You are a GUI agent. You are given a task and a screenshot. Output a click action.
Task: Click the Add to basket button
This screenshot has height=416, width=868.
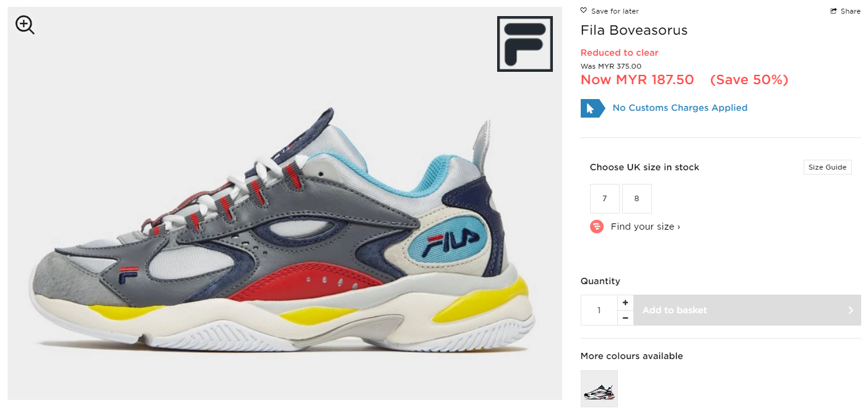pyautogui.click(x=747, y=310)
